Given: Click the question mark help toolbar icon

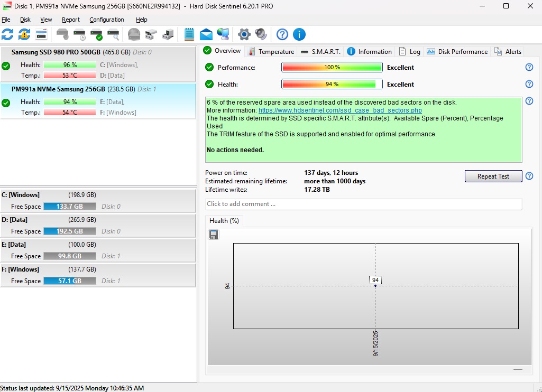Looking at the screenshot, I should (x=282, y=34).
